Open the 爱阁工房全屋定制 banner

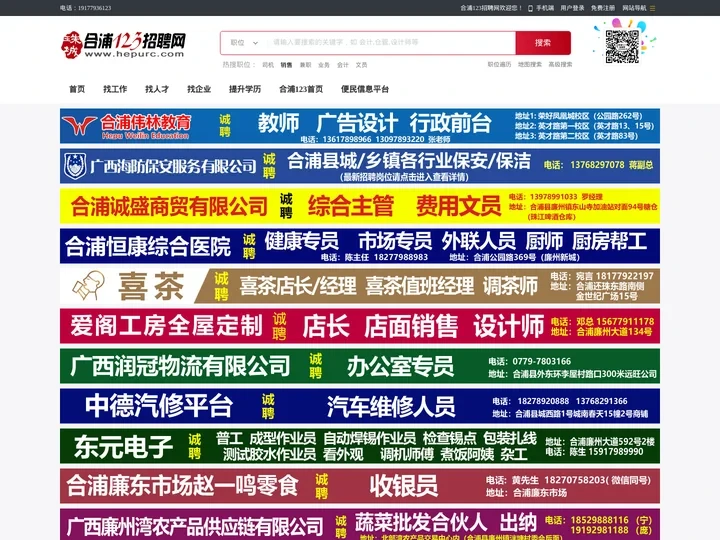(360, 326)
